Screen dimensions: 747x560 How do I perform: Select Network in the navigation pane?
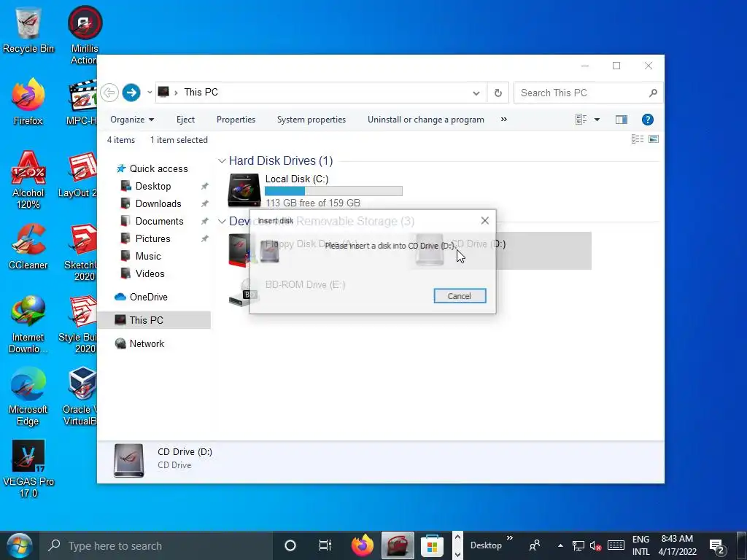point(146,344)
